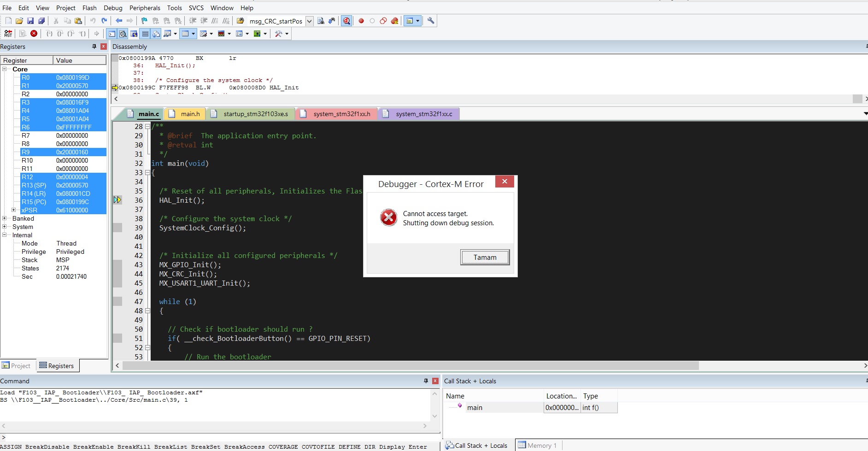Expand the Banked register group
The width and height of the screenshot is (868, 451).
(x=4, y=218)
